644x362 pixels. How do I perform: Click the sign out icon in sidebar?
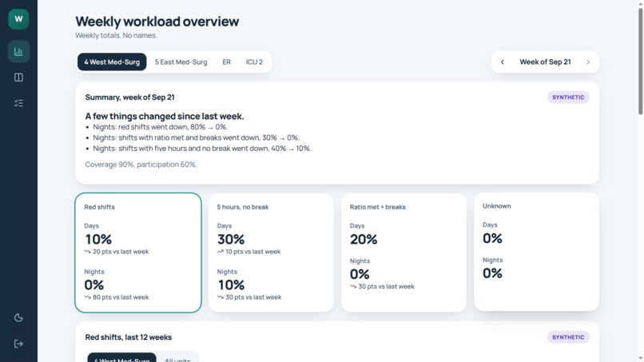[18, 344]
